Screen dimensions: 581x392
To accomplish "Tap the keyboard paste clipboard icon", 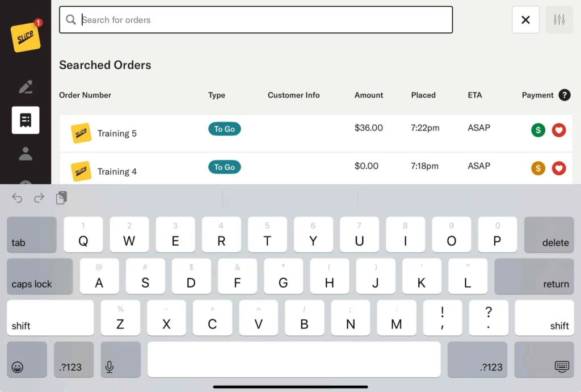I will pos(61,198).
